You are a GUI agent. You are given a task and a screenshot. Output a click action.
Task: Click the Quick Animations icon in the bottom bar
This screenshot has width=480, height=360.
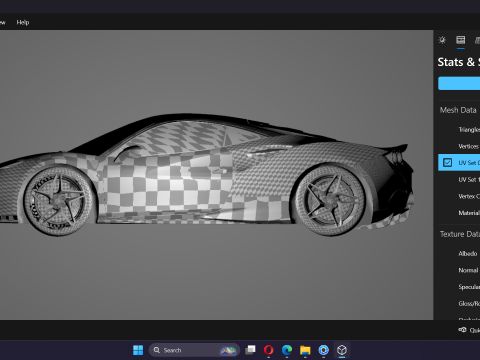462,330
